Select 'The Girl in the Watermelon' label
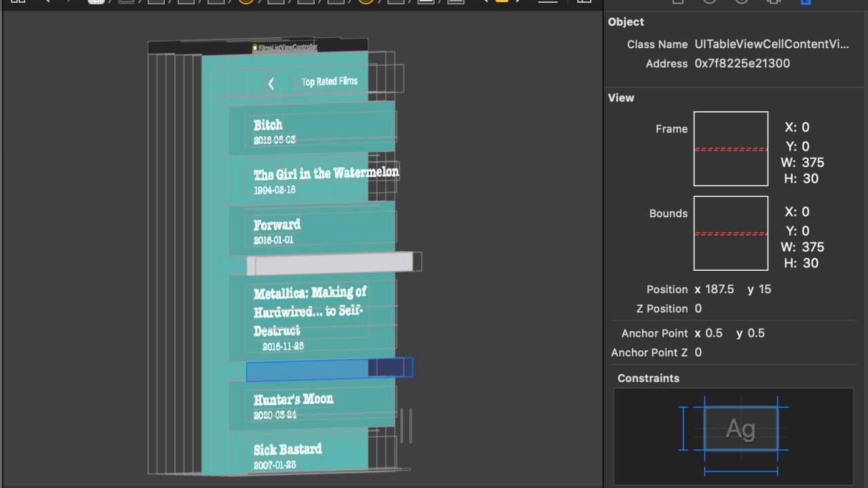 coord(326,173)
